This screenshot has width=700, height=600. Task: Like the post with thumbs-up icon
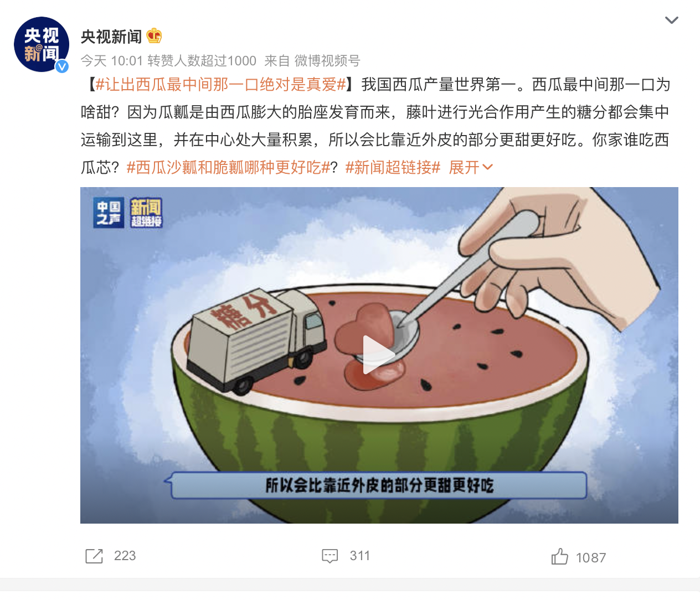(560, 556)
